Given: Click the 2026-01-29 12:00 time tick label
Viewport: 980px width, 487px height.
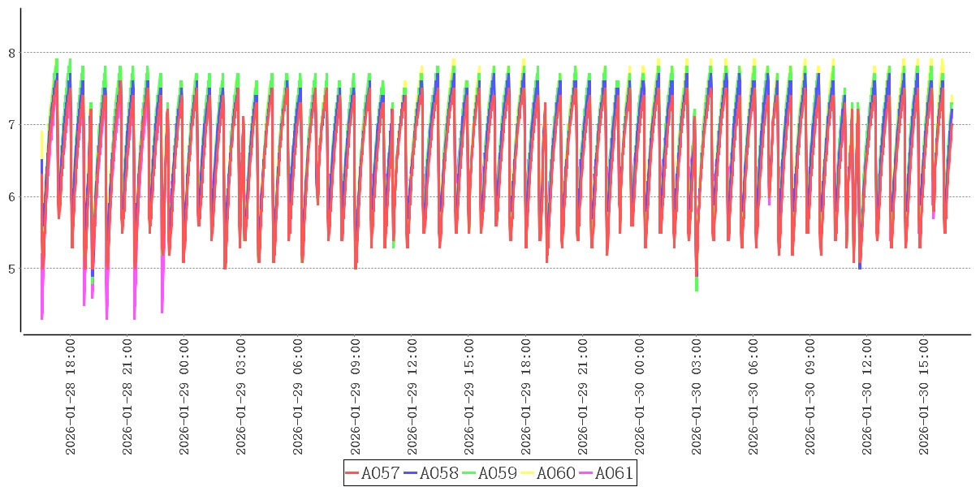Looking at the screenshot, I should click(412, 397).
